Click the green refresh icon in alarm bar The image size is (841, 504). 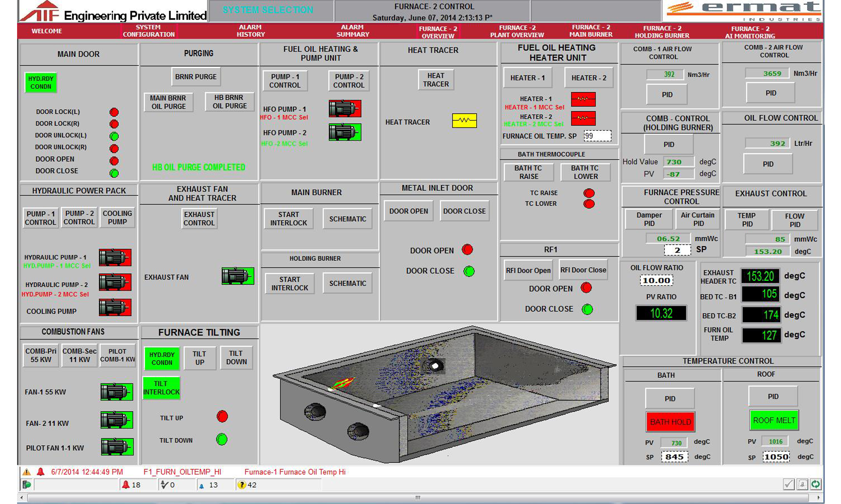pos(816,485)
